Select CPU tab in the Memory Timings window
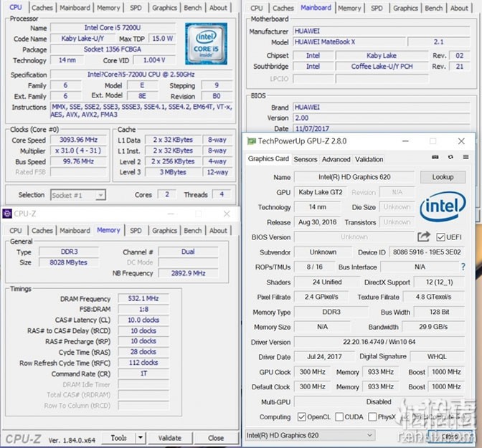This screenshot has width=482, height=448. pyautogui.click(x=15, y=231)
